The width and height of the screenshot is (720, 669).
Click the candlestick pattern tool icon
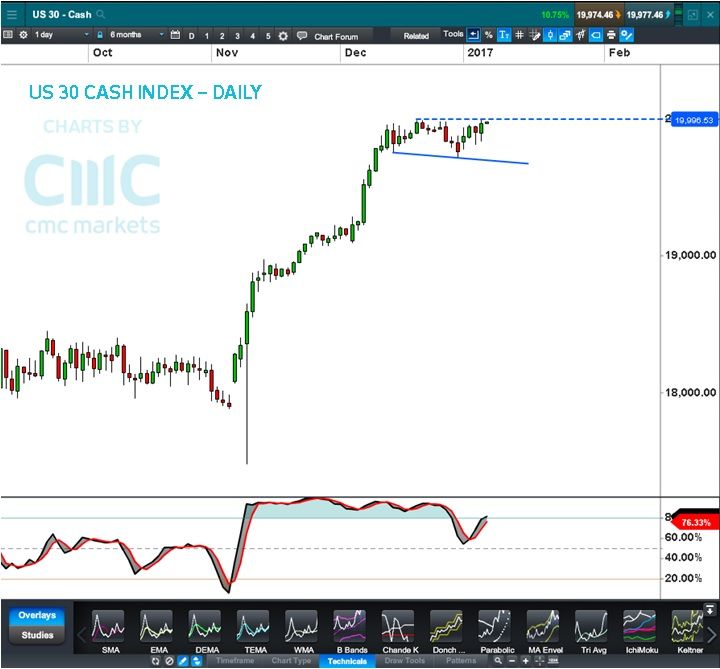580,34
